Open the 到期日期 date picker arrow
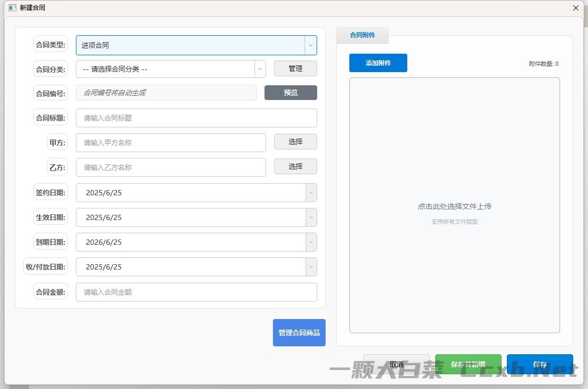588x389 pixels. [311, 242]
